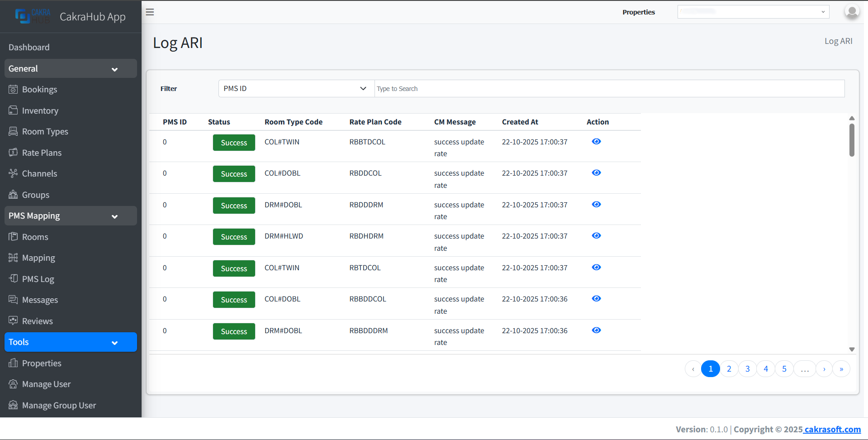Screen dimensions: 868x440
Task: Open the PMS ID filter dropdown
Action: click(x=296, y=89)
